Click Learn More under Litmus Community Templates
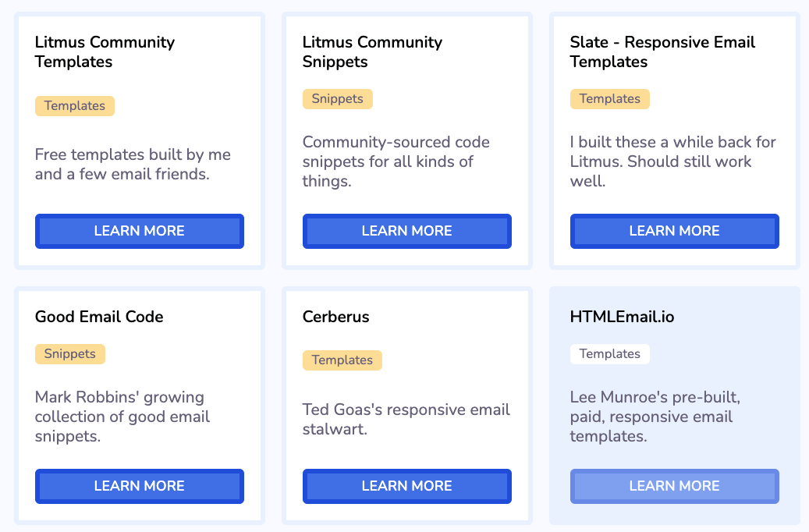Viewport: 809px width, 532px height. pos(139,231)
